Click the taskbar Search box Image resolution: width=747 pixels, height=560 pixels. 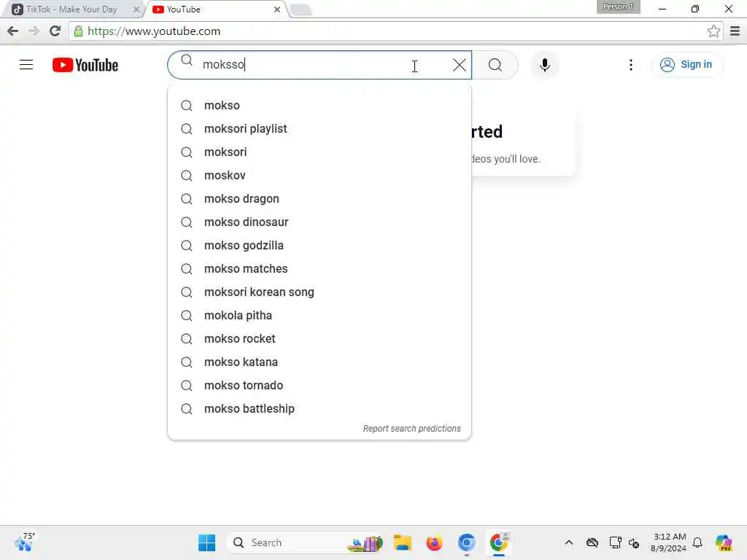pyautogui.click(x=306, y=542)
